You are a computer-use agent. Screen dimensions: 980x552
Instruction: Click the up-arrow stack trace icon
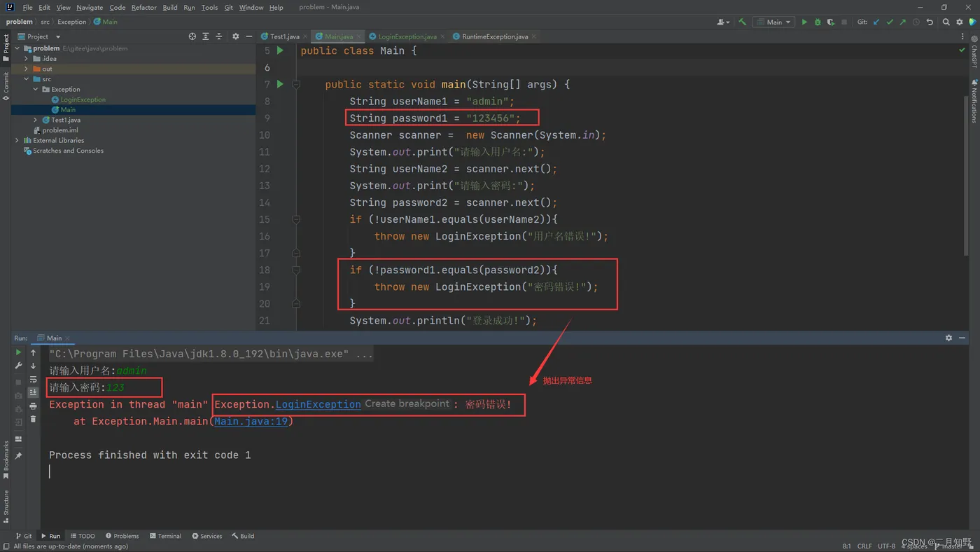point(33,353)
